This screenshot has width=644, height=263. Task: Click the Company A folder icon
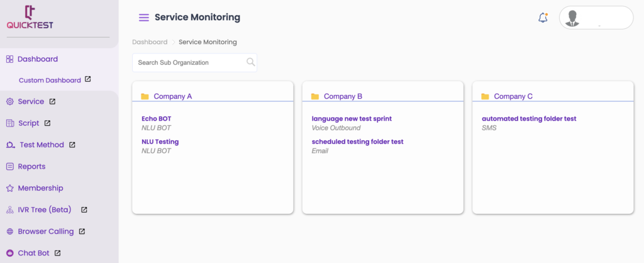click(145, 96)
